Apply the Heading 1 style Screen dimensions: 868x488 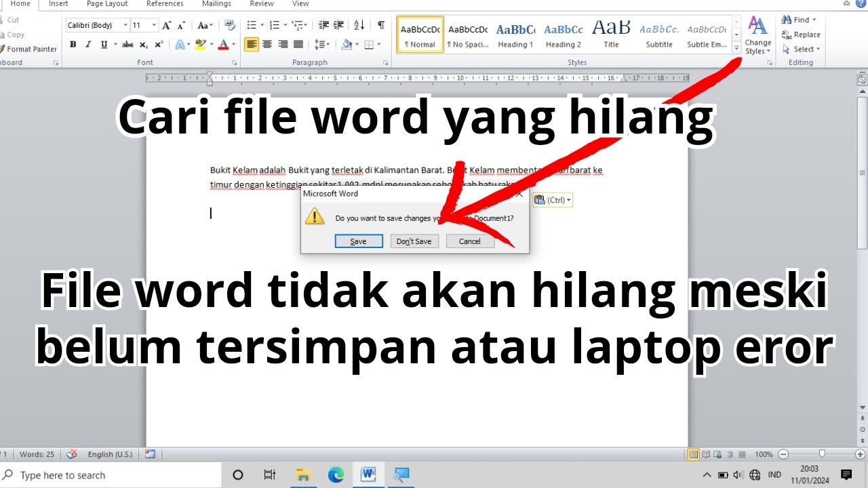click(x=515, y=35)
